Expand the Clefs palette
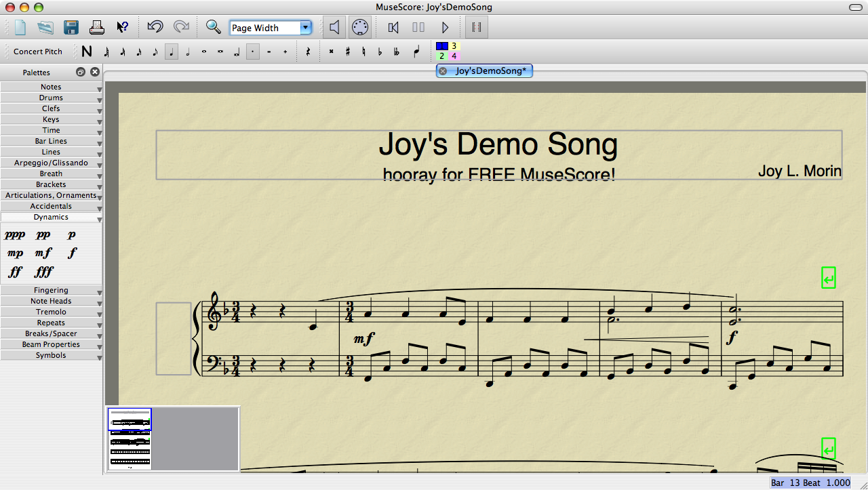 point(51,108)
